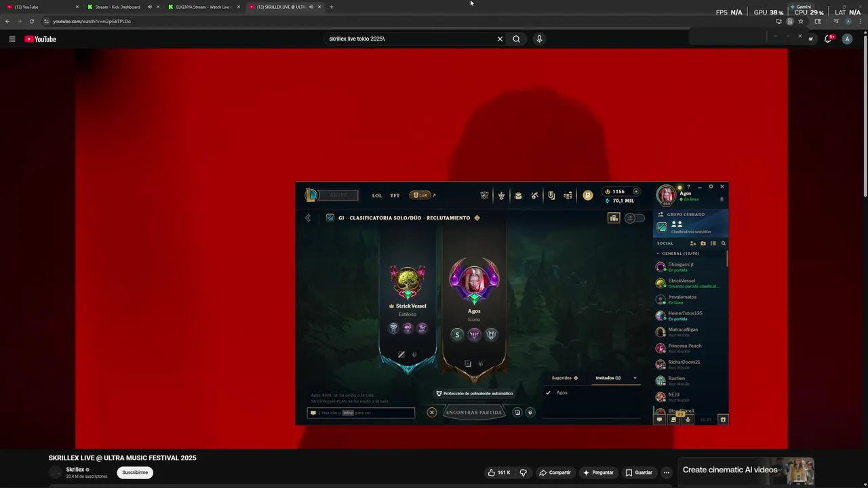Open more actions ellipsis under the video

[667, 472]
